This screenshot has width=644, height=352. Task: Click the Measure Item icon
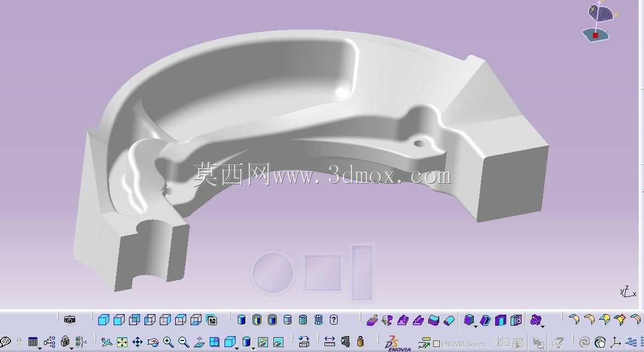pyautogui.click(x=345, y=342)
